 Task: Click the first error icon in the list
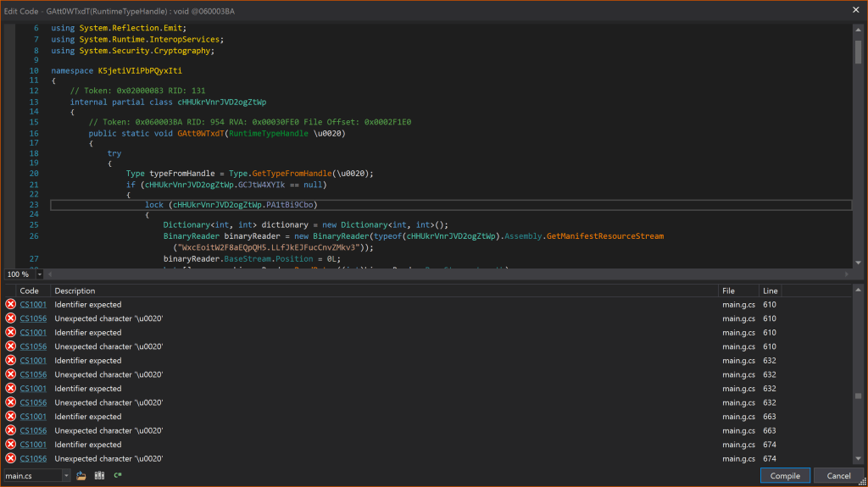click(10, 305)
